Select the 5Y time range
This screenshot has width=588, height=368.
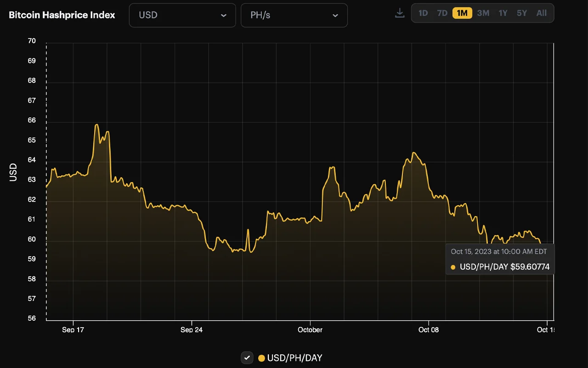522,13
